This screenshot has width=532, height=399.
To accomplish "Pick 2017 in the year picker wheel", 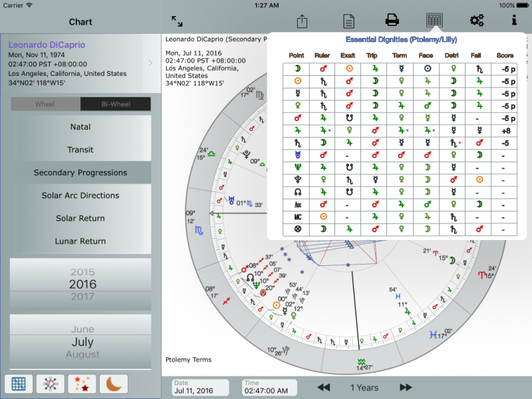I will click(82, 297).
